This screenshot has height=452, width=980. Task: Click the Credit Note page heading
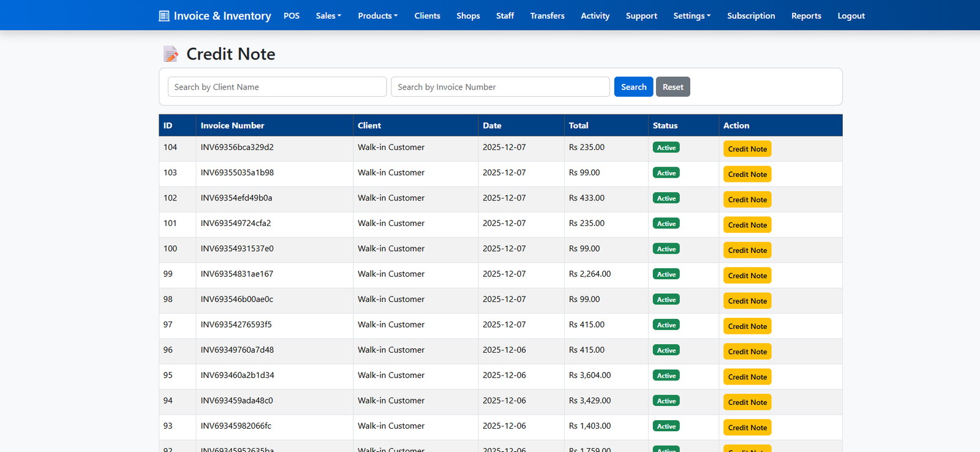point(231,54)
